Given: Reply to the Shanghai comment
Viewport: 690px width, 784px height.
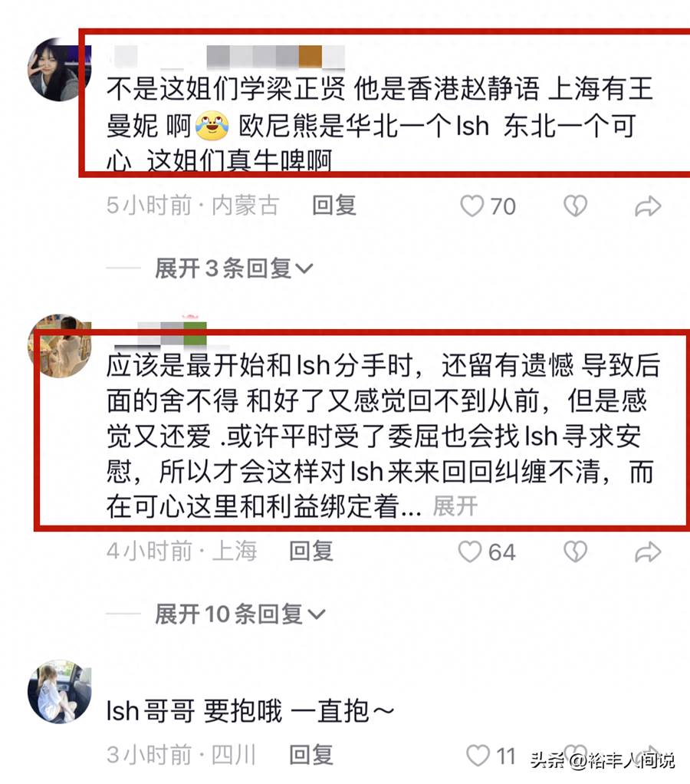Looking at the screenshot, I should pos(311,552).
